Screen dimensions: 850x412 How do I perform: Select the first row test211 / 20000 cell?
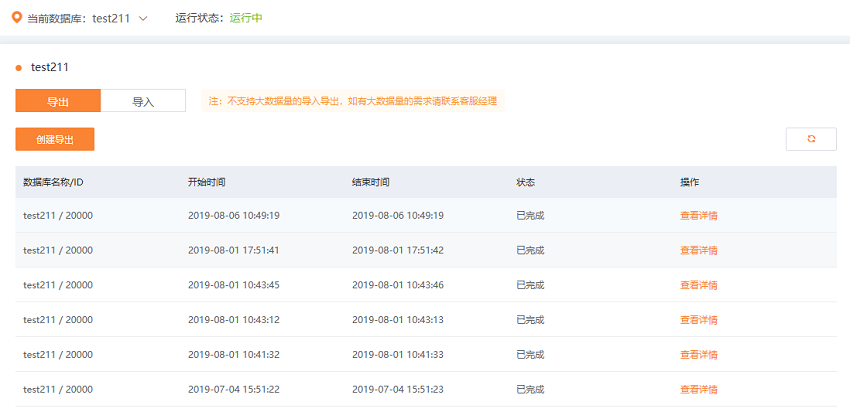click(58, 215)
